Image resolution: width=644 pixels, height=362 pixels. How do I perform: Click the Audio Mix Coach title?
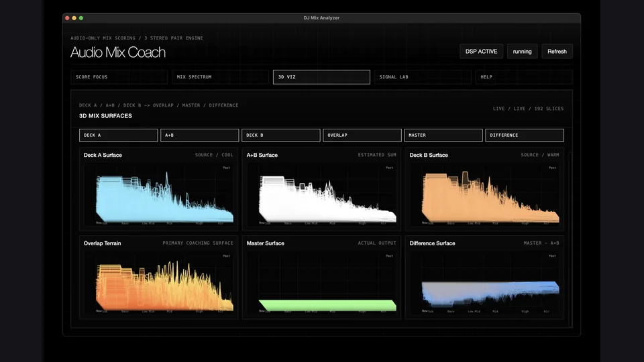point(118,52)
